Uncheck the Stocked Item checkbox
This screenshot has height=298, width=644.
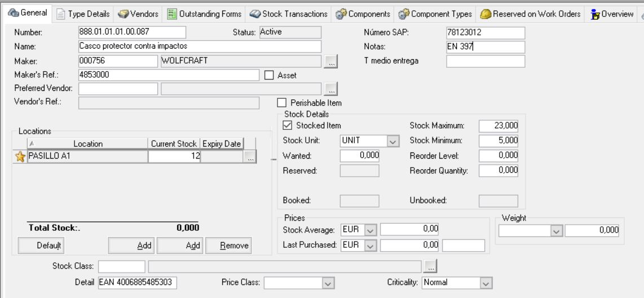287,126
